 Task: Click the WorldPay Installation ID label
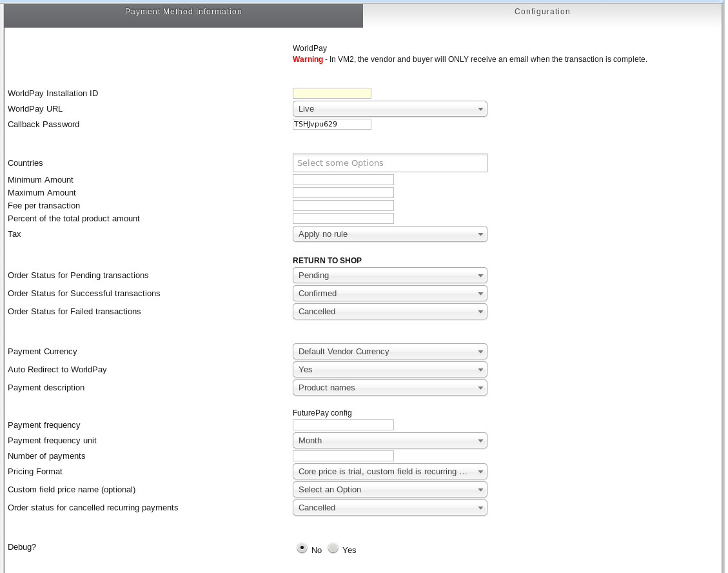pos(53,94)
